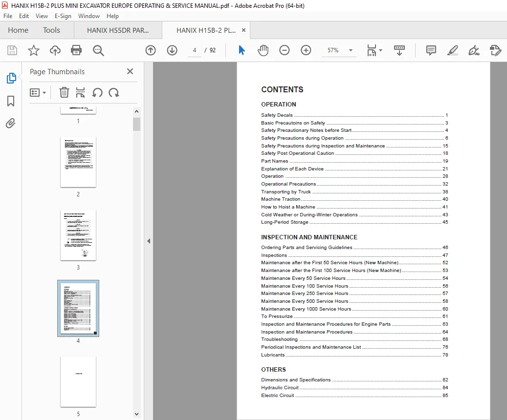Select the arrow selection tool

[x=242, y=50]
